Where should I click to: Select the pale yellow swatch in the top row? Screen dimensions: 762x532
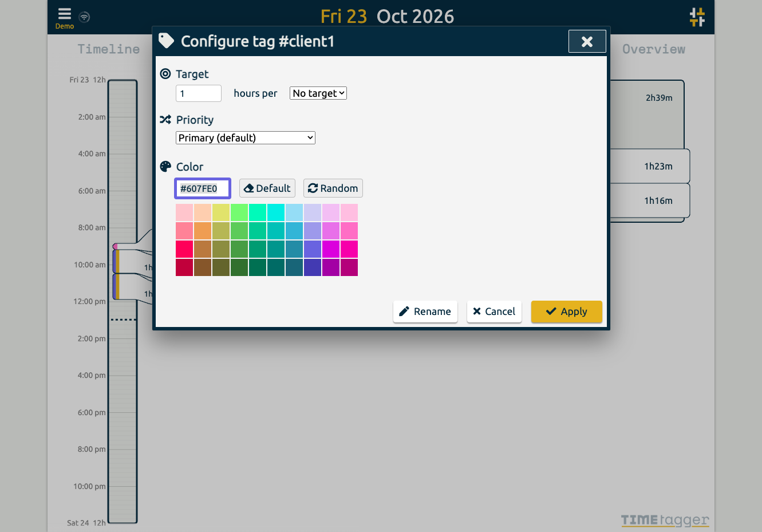(x=221, y=212)
